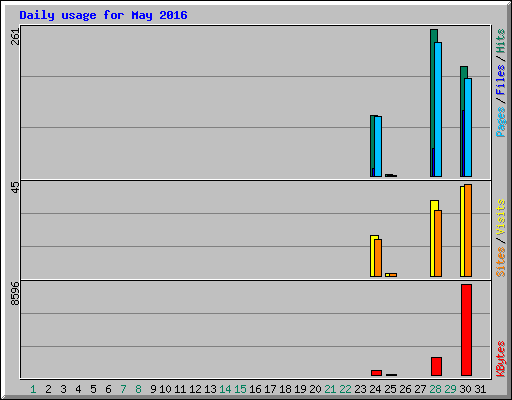Click the 8596 KBytes axis value

(x=15, y=294)
